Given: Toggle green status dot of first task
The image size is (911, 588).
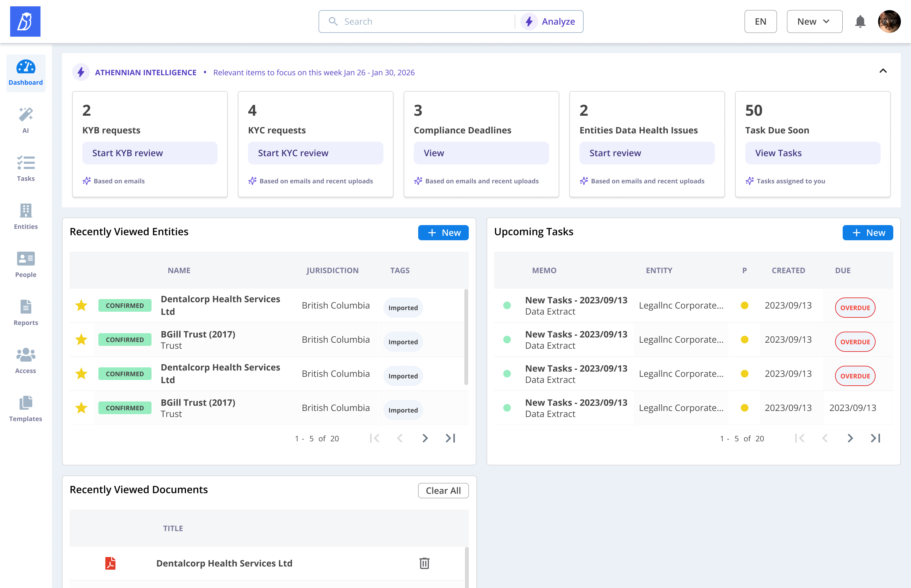Looking at the screenshot, I should click(x=507, y=305).
